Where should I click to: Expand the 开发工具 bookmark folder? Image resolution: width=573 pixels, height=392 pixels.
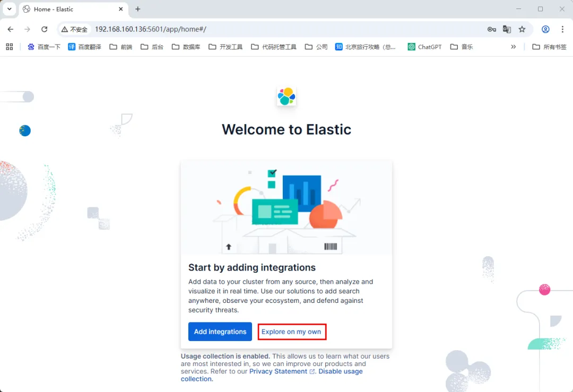tap(225, 47)
